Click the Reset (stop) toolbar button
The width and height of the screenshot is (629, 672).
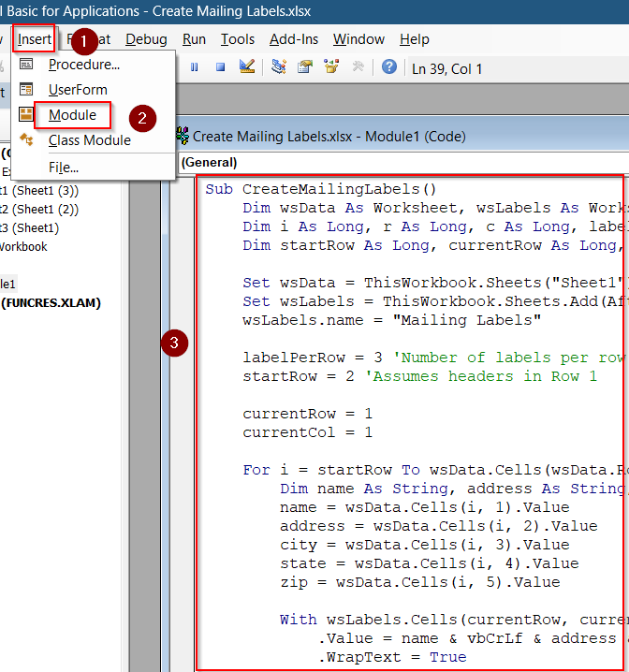click(x=220, y=67)
